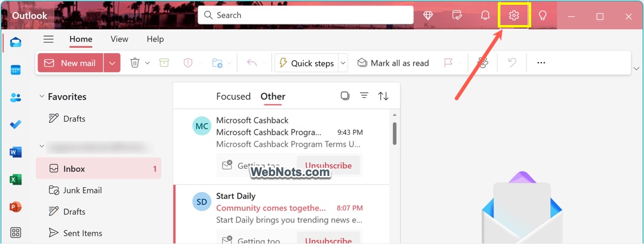Open the Inbox folder
Screen dimensions: 644x244
click(98, 168)
